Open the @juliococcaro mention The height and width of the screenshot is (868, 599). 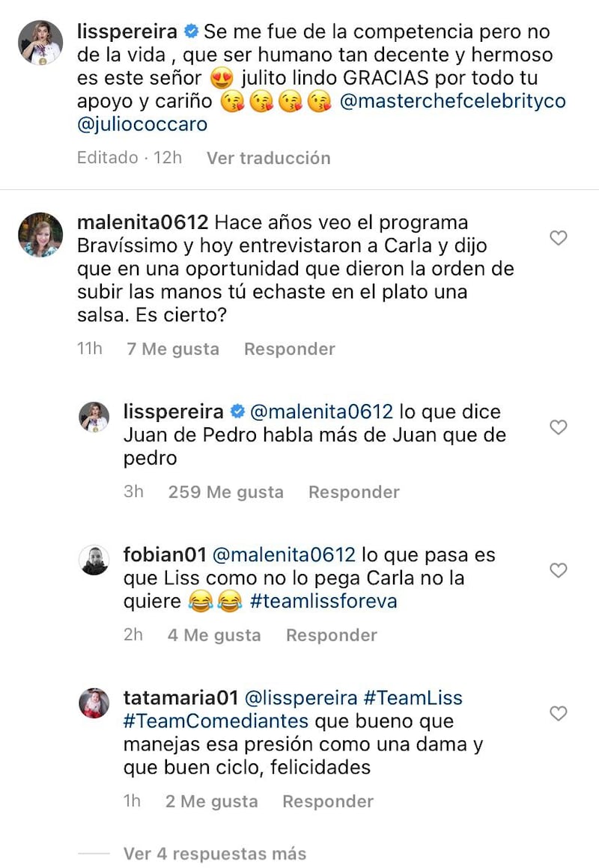pyautogui.click(x=142, y=124)
